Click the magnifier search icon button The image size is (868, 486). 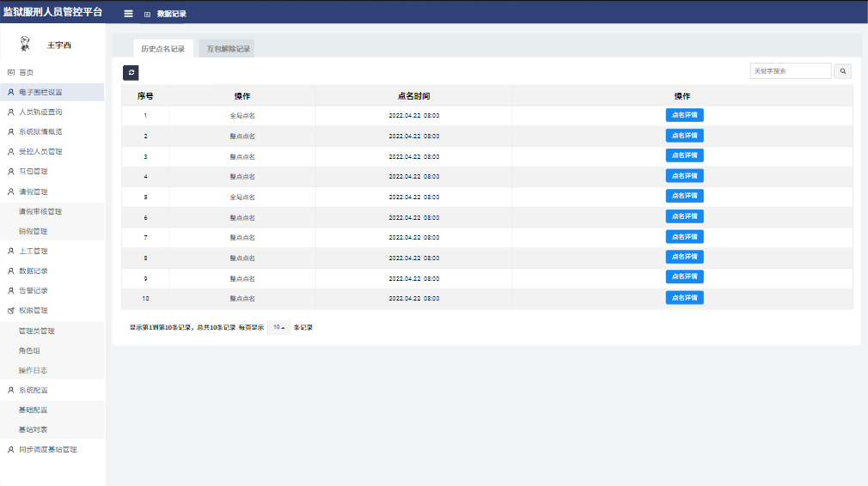pos(843,71)
